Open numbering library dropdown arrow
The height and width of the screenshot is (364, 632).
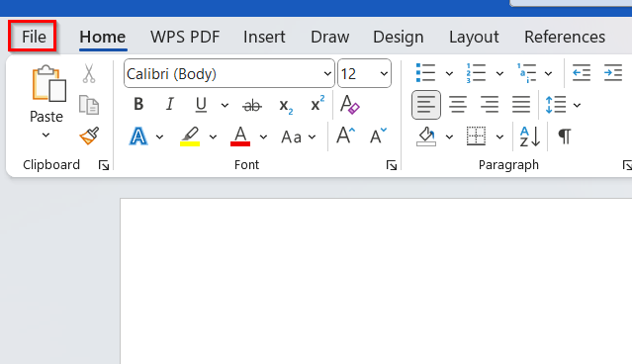click(x=499, y=73)
